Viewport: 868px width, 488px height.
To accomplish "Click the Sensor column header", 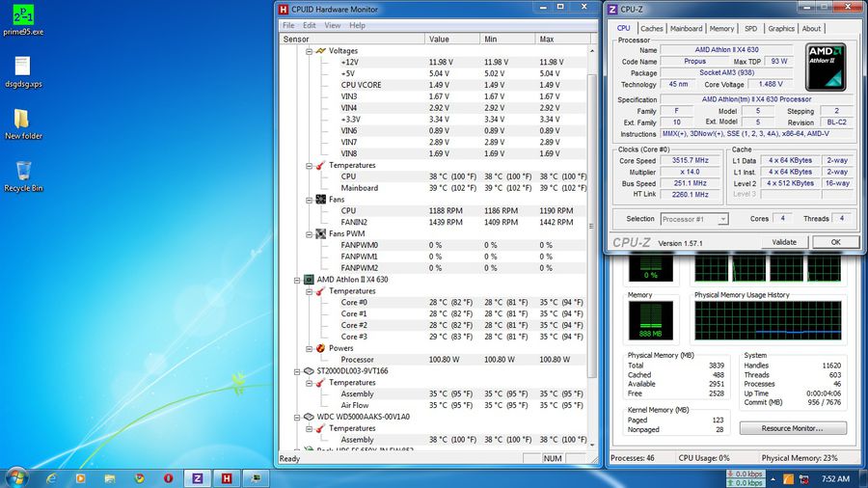I will 352,40.
